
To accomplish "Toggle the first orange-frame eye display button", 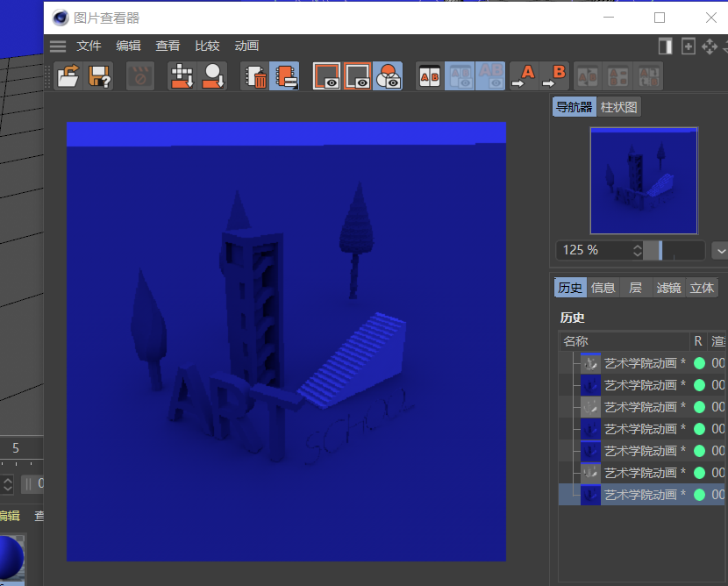I will click(x=327, y=76).
